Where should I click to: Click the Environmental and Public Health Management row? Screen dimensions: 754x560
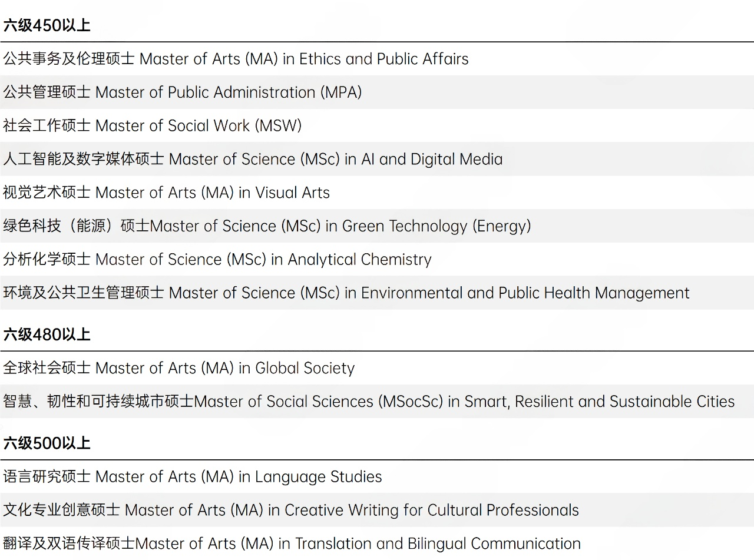tap(346, 293)
